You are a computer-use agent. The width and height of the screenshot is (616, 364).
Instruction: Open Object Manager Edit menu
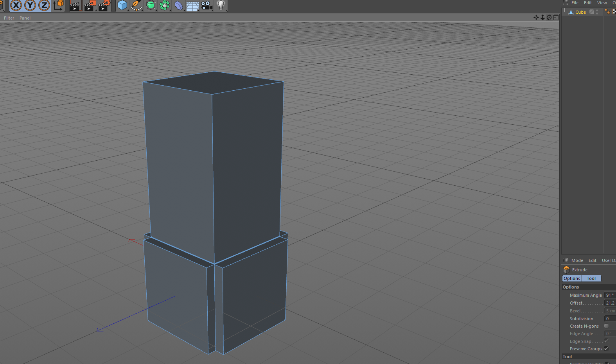click(x=588, y=3)
